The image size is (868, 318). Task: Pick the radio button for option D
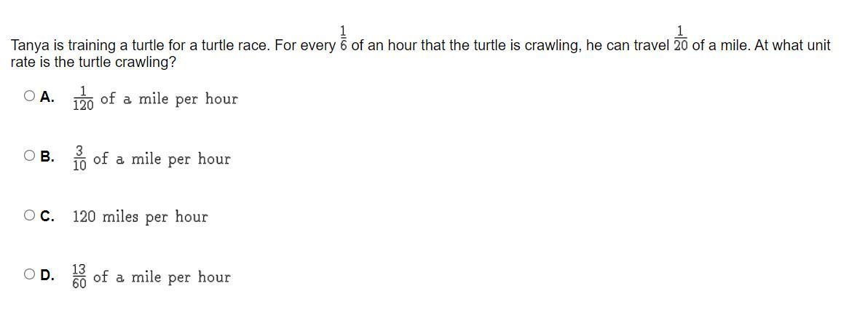29,274
